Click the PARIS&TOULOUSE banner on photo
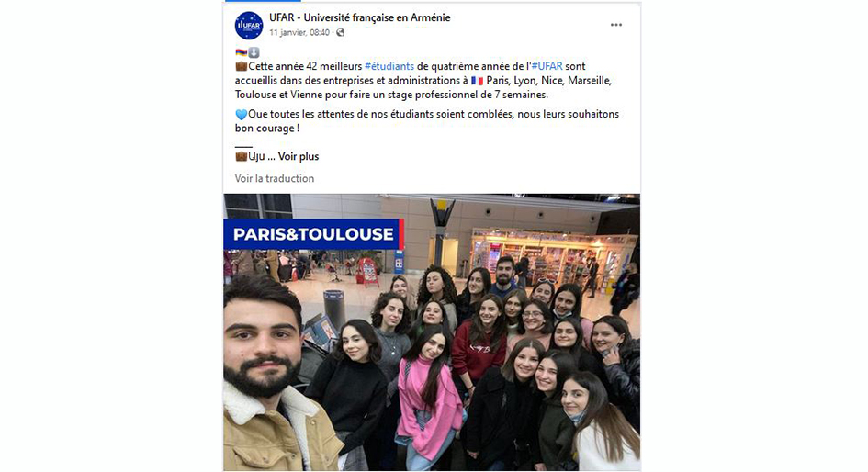Screen dimensions: 868x472 [313, 234]
